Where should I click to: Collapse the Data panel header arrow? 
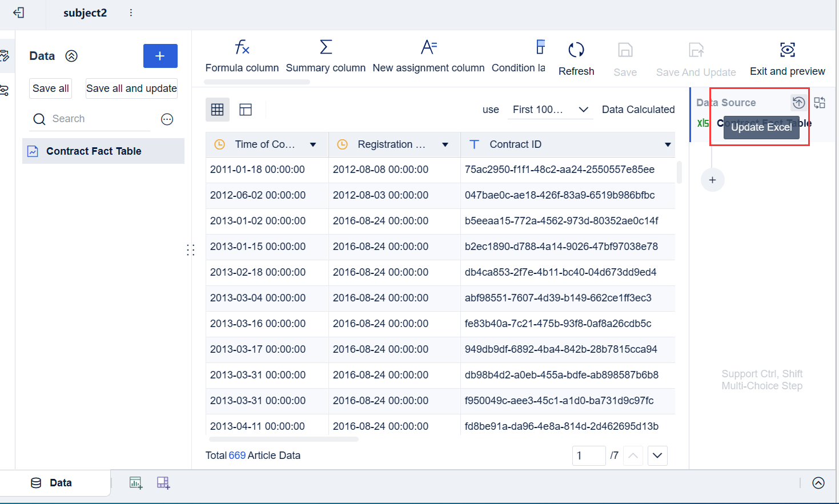(x=71, y=56)
